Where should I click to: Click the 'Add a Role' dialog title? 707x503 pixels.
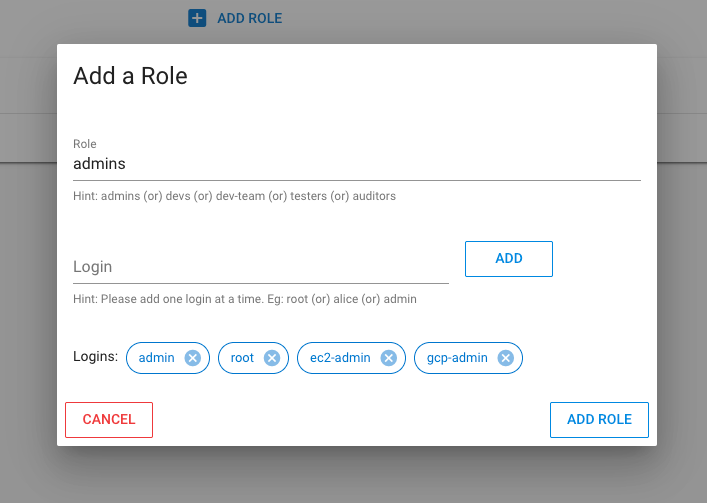[131, 76]
